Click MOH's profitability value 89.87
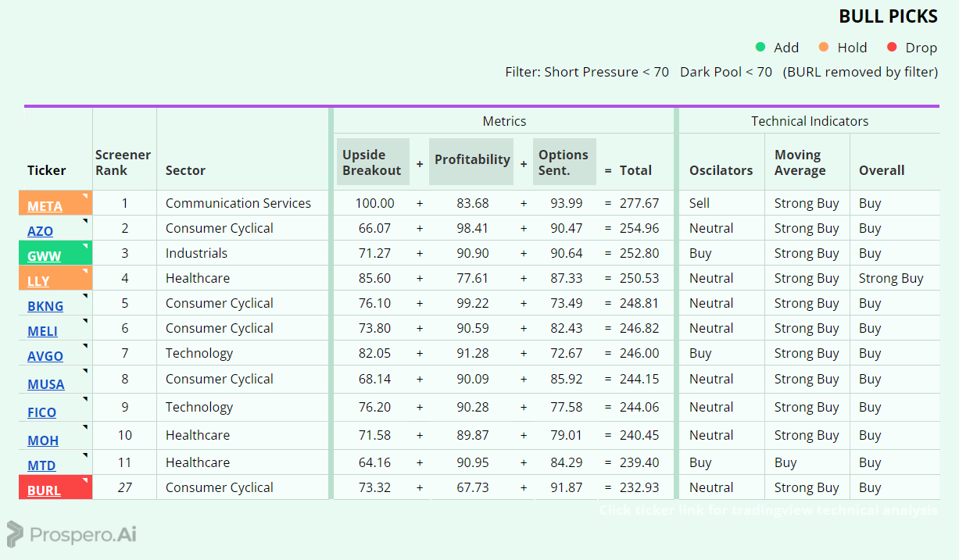Image resolution: width=959 pixels, height=560 pixels. pos(473,435)
